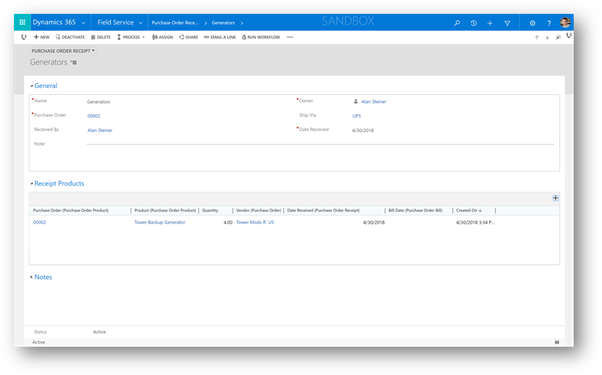Click the Generators breadcrumb item
Viewport: 602px width, 375px height.
(223, 23)
